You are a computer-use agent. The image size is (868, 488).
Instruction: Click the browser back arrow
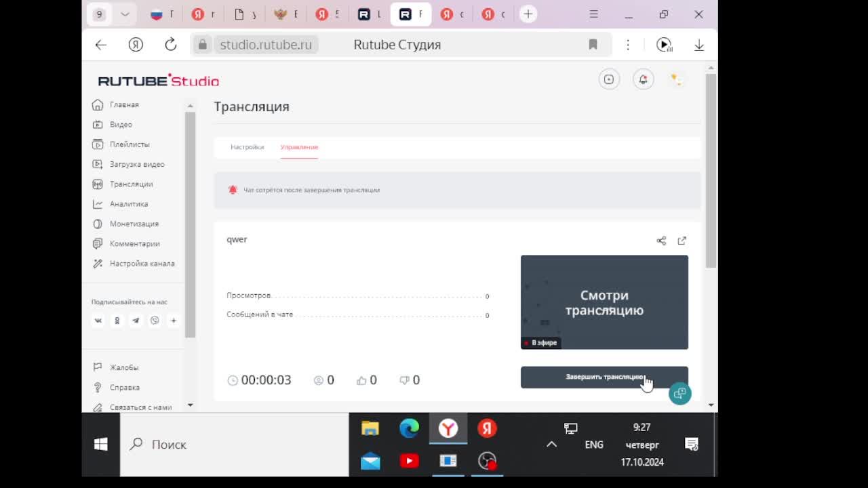pos(101,45)
